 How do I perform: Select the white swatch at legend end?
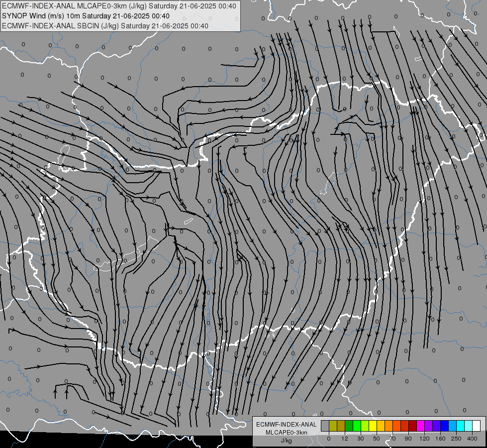(x=477, y=426)
